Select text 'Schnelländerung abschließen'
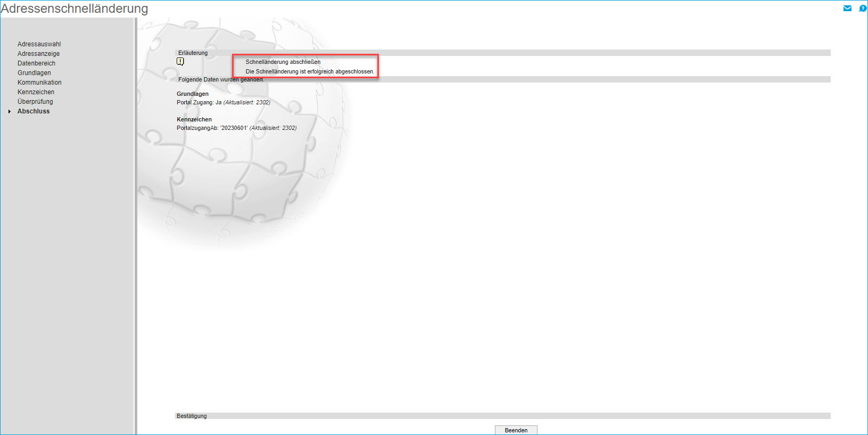This screenshot has height=435, width=868. click(x=283, y=62)
